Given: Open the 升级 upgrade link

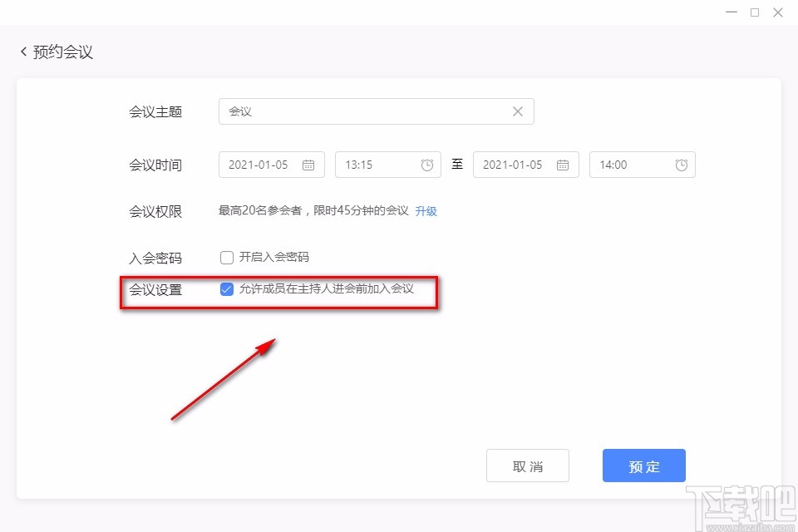Looking at the screenshot, I should click(426, 211).
